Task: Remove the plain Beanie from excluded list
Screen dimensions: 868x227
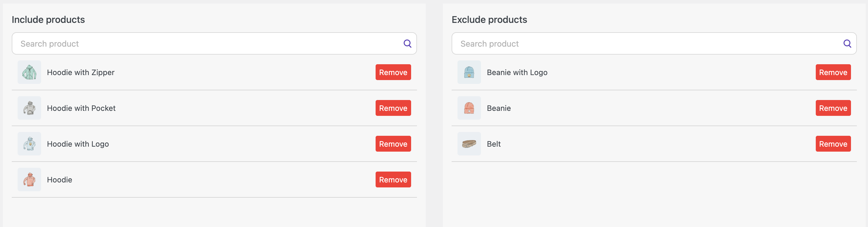Action: (x=833, y=108)
